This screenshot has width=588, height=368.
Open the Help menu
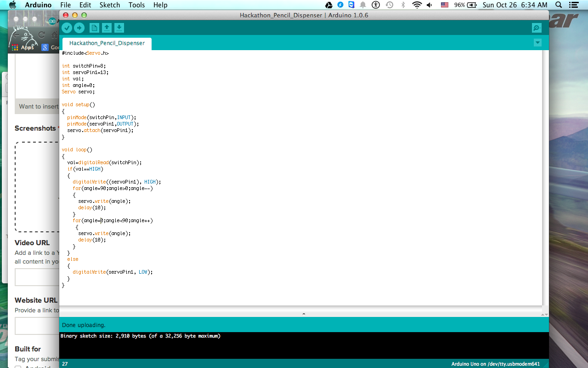point(160,5)
